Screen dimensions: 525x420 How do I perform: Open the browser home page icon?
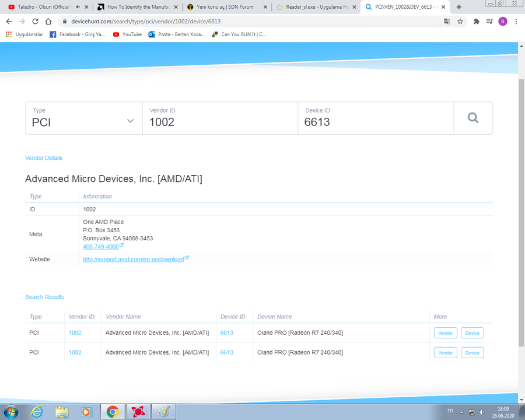pyautogui.click(x=48, y=22)
